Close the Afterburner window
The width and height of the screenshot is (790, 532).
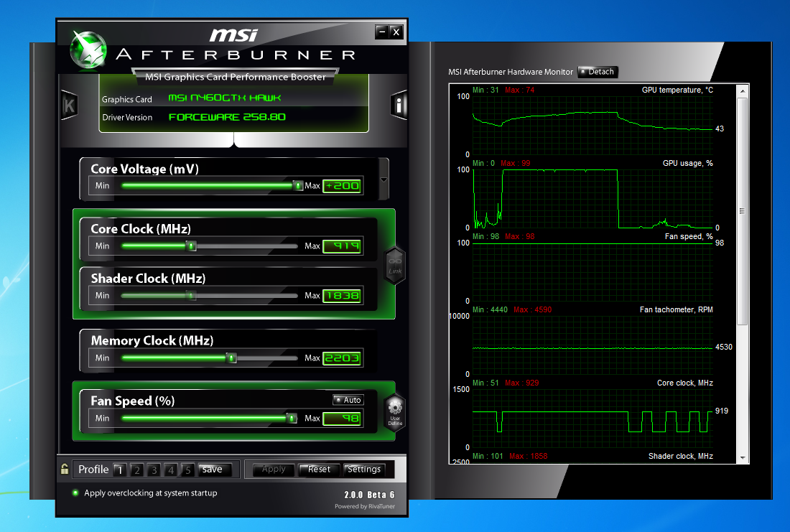click(396, 32)
